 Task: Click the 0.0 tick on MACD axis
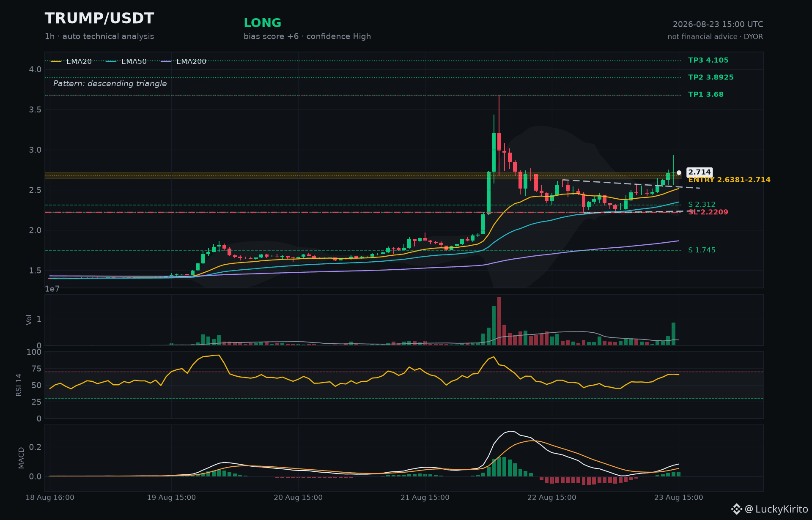(35, 477)
